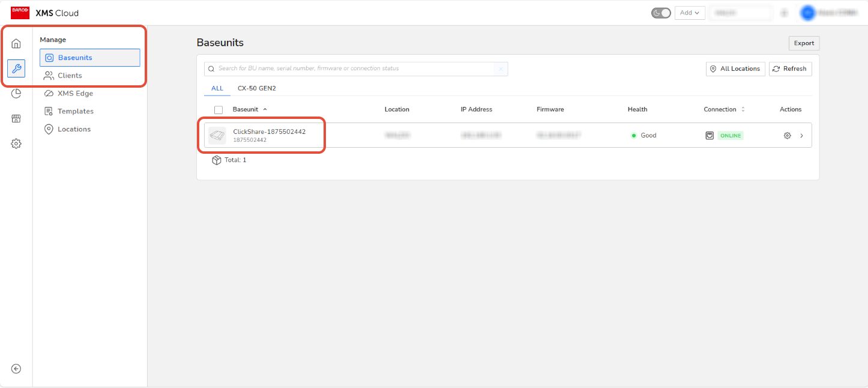Toggle dark mode switch
This screenshot has width=868, height=388.
661,13
